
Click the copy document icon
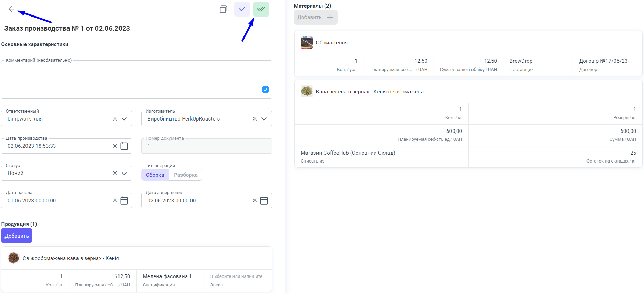(x=224, y=9)
